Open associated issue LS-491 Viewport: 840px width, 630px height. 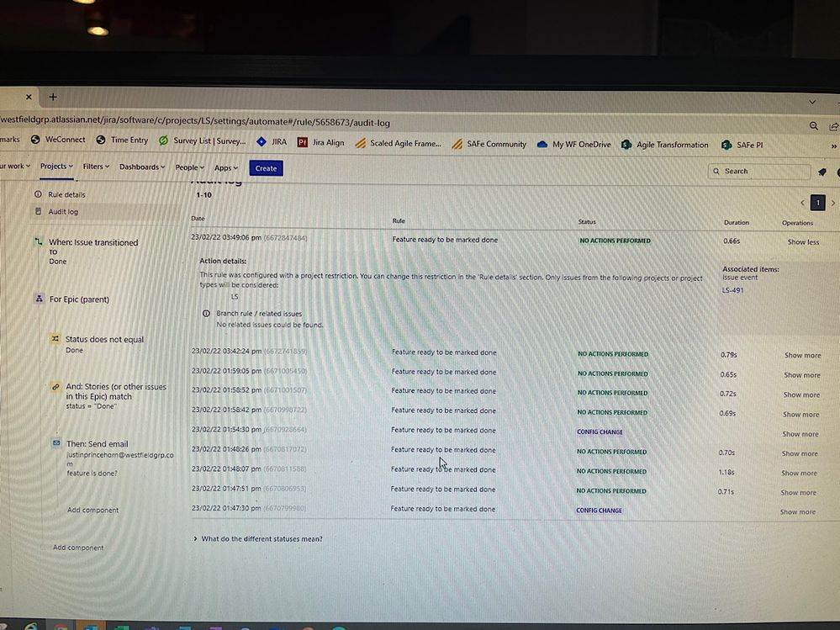pyautogui.click(x=732, y=290)
